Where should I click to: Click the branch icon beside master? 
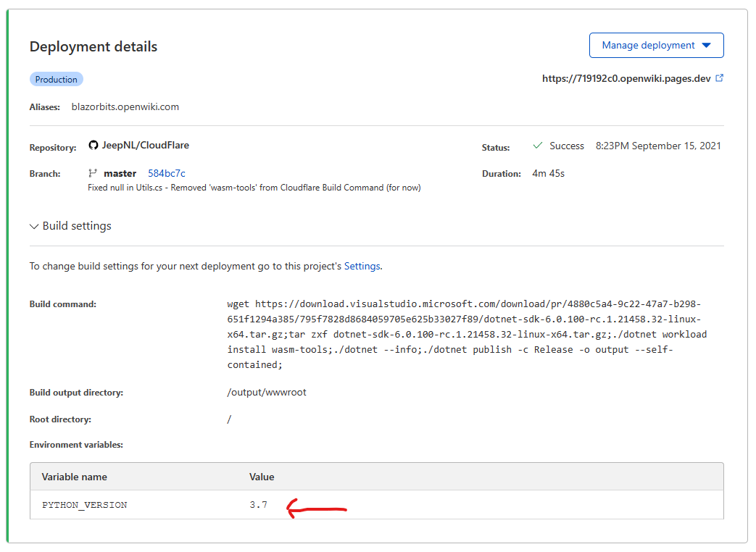coord(93,173)
